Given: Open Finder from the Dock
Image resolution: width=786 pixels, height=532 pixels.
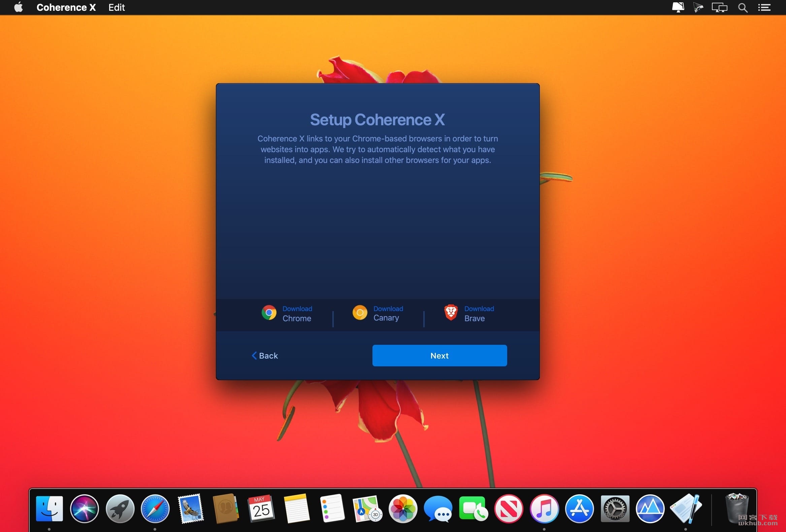Looking at the screenshot, I should [x=50, y=508].
